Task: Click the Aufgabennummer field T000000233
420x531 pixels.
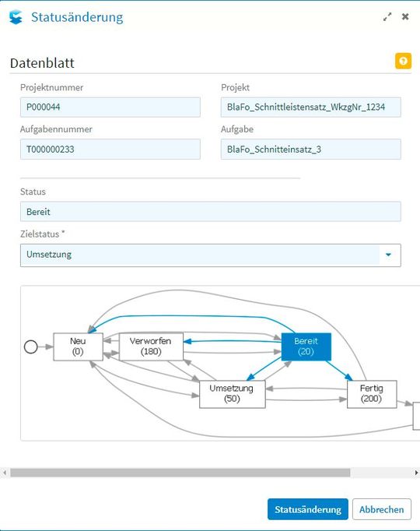Action: point(110,149)
